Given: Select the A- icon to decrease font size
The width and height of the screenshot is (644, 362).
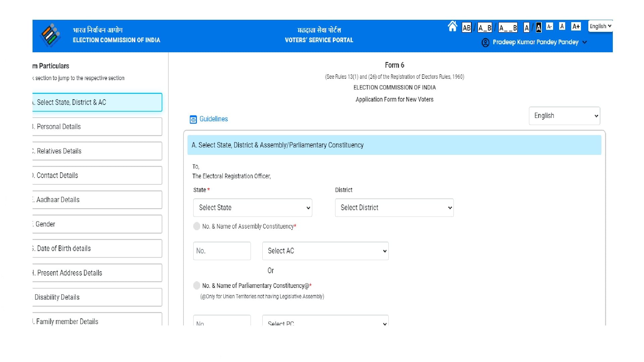Looking at the screenshot, I should [549, 26].
